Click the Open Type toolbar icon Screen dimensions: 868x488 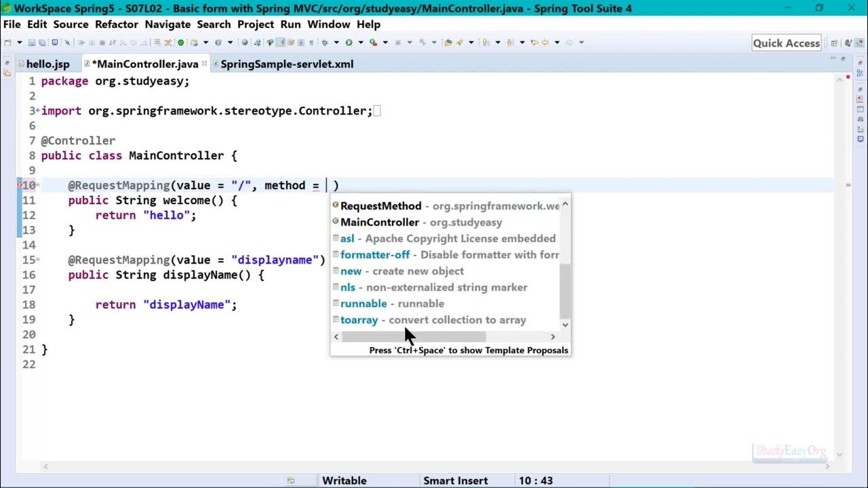(x=448, y=43)
